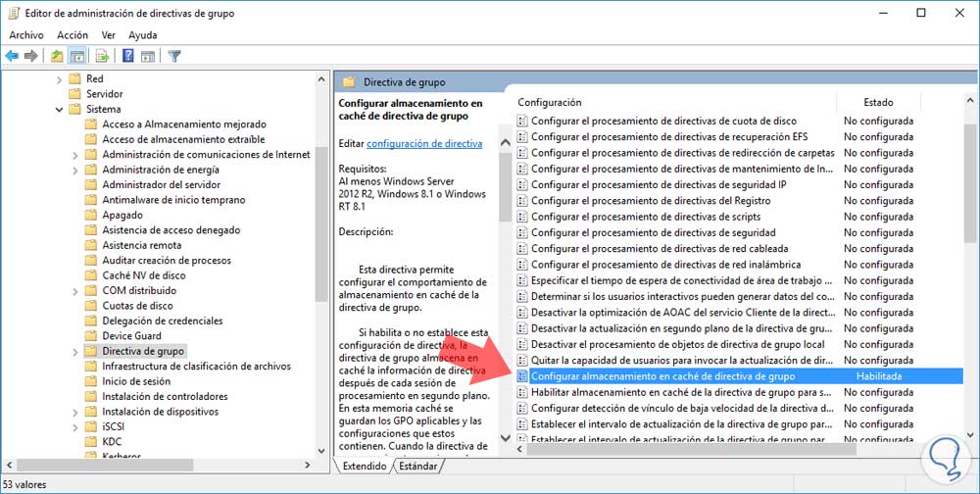Click the folder icon beside Inicio de sesión
The image size is (980, 494).
click(91, 381)
